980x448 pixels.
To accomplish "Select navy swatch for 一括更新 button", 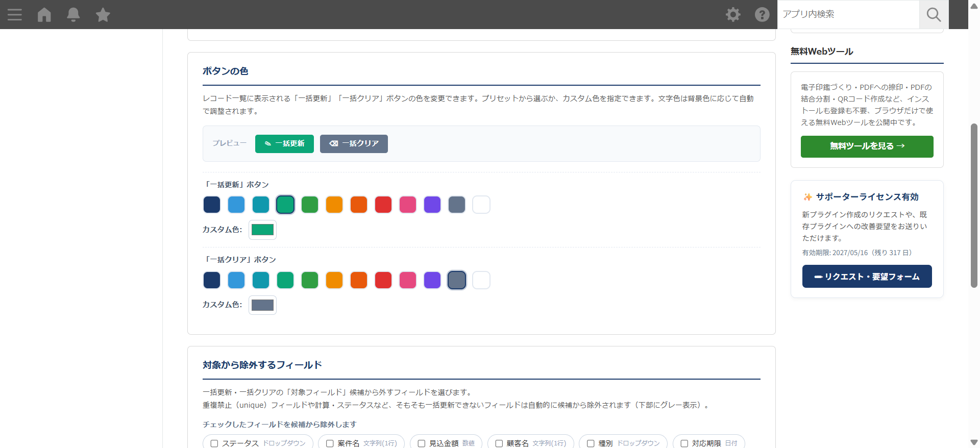I will pyautogui.click(x=212, y=205).
